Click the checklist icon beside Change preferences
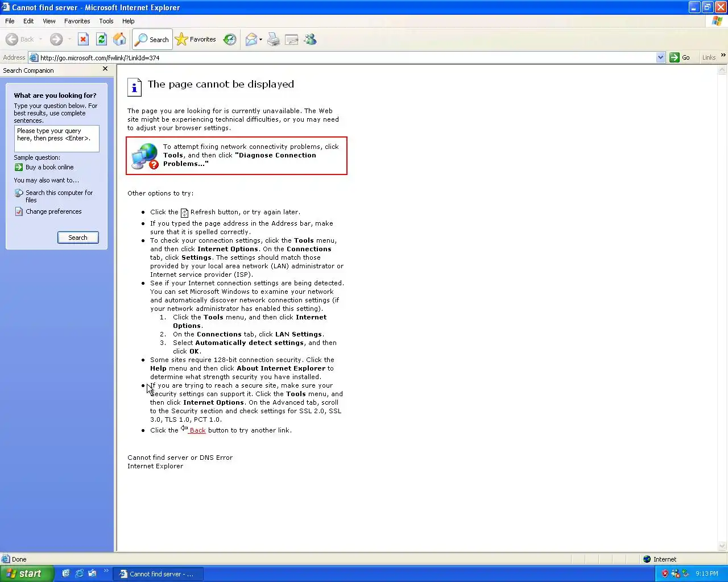 click(19, 211)
